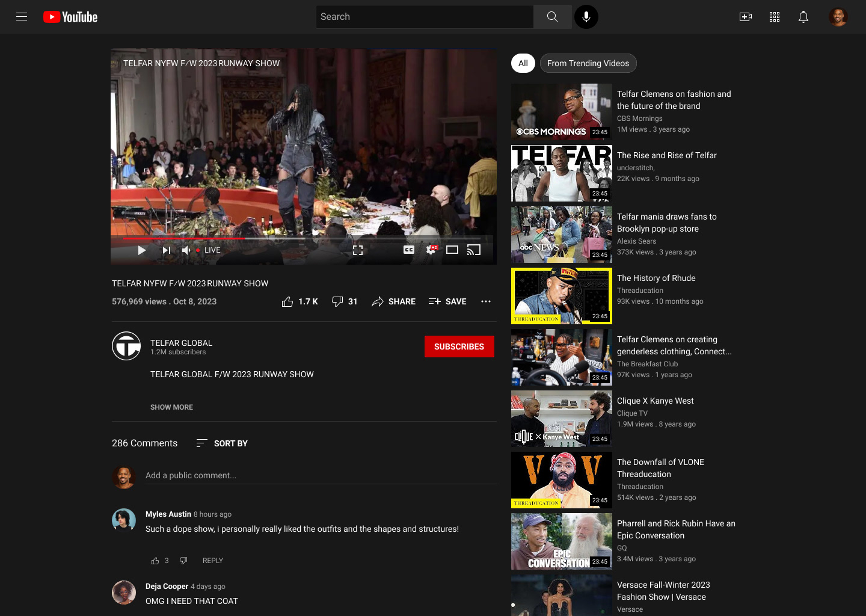Open Clique X Kanye West title
Image resolution: width=866 pixels, height=616 pixels.
coord(656,401)
